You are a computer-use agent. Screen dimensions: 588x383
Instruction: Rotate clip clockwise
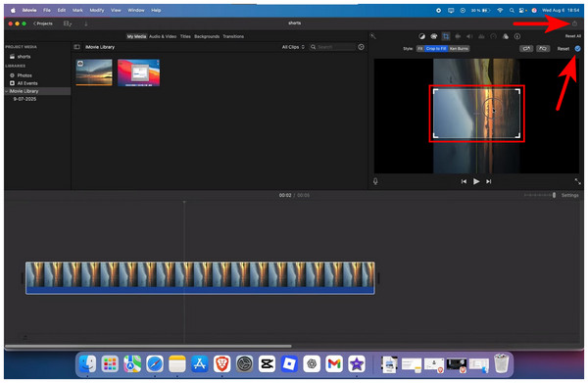click(x=542, y=48)
